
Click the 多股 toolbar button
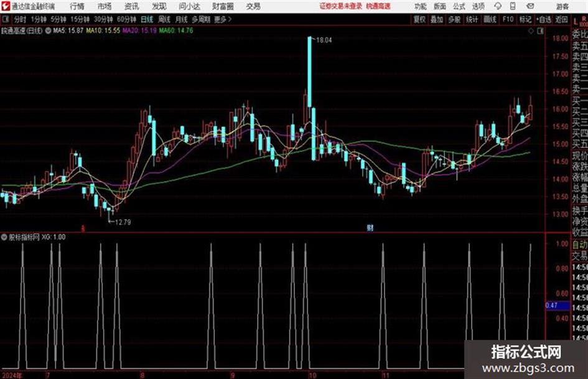point(454,19)
